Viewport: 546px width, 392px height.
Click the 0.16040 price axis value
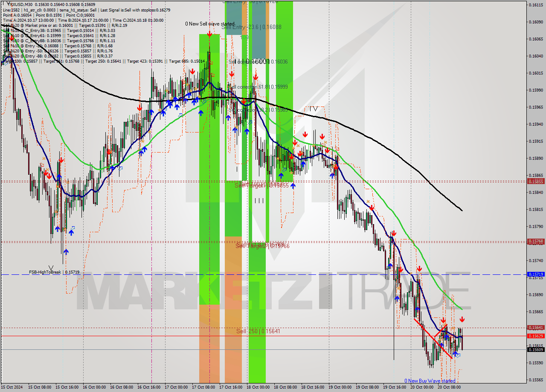[536, 56]
